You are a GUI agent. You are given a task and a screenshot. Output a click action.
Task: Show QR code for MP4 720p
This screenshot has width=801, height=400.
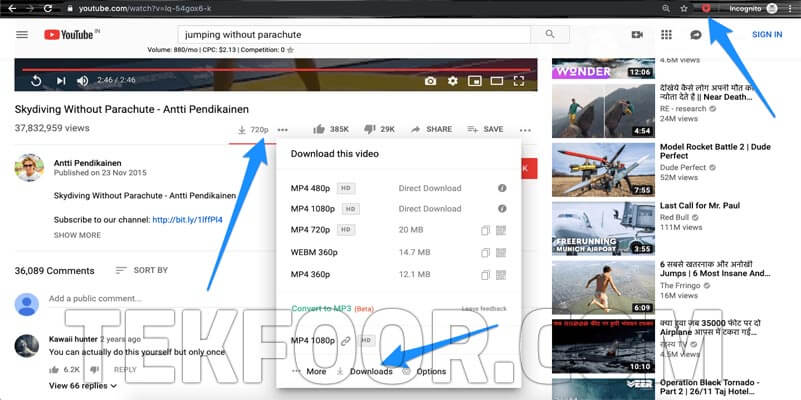point(501,230)
